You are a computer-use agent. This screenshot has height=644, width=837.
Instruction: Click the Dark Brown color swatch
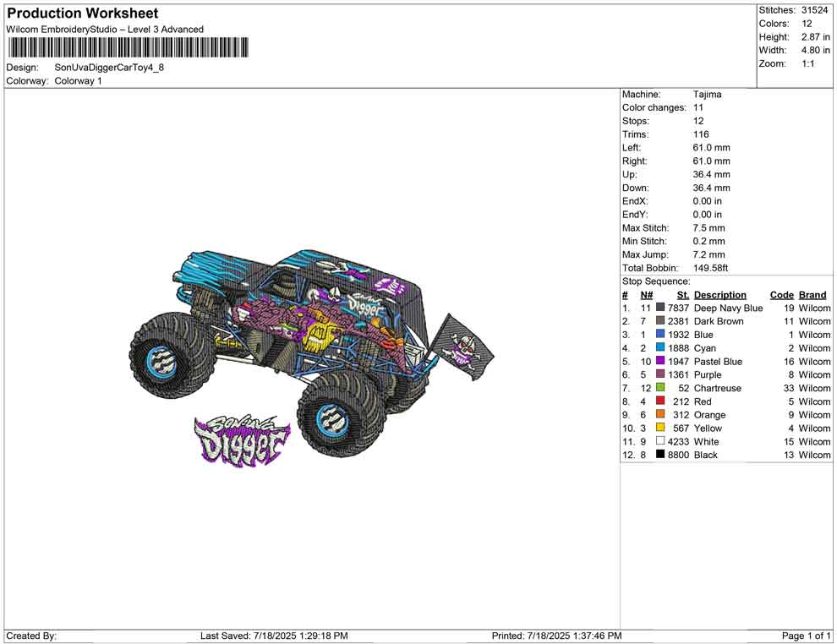[660, 320]
